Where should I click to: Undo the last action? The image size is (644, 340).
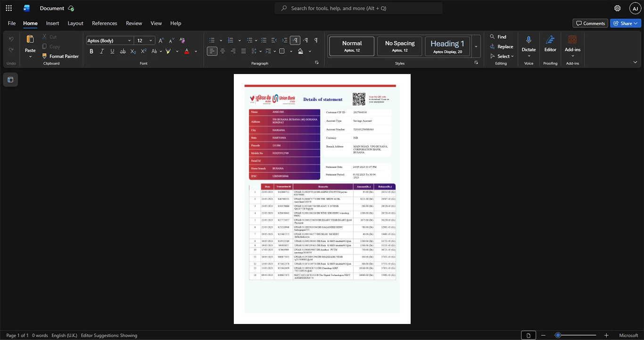click(11, 39)
